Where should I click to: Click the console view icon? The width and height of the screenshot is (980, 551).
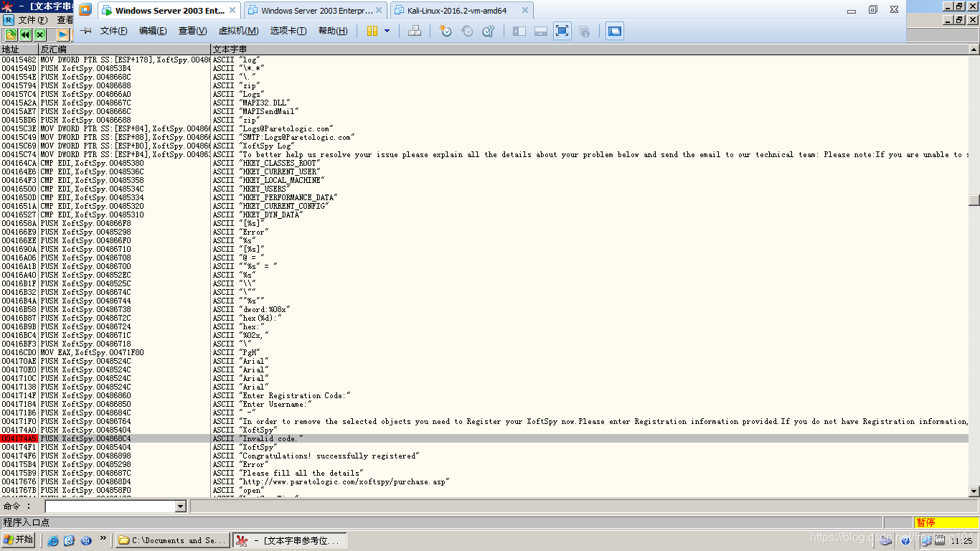coord(615,31)
